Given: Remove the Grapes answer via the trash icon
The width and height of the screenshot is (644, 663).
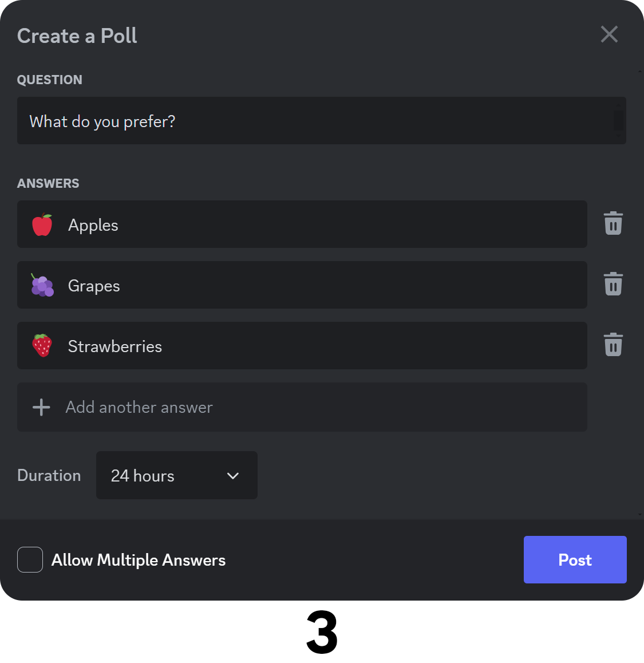Looking at the screenshot, I should click(x=613, y=283).
